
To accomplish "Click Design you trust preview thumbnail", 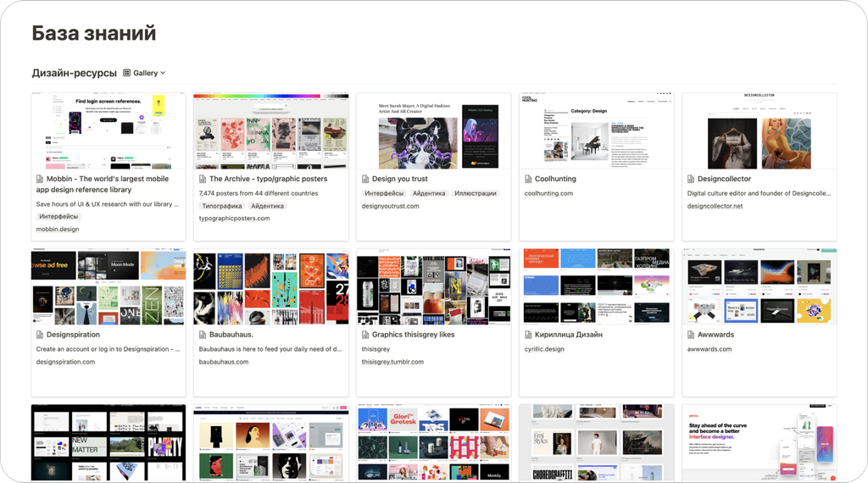I will click(x=434, y=131).
